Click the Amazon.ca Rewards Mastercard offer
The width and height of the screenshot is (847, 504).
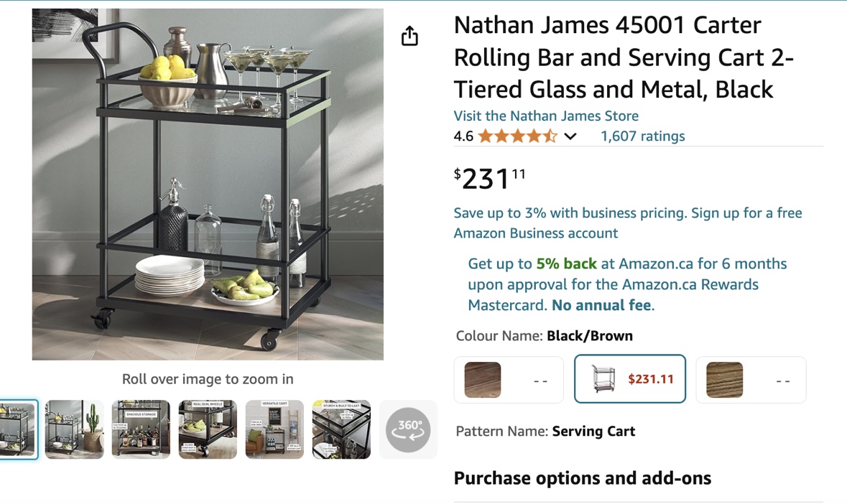627,284
